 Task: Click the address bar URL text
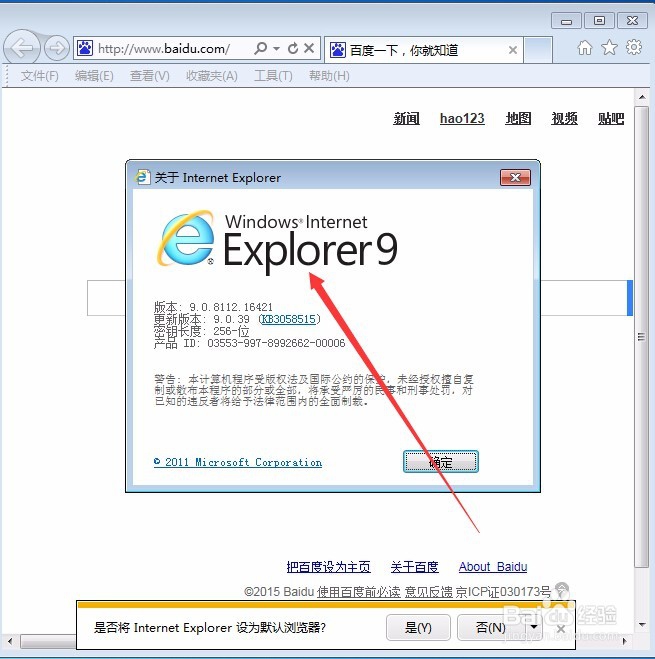164,49
